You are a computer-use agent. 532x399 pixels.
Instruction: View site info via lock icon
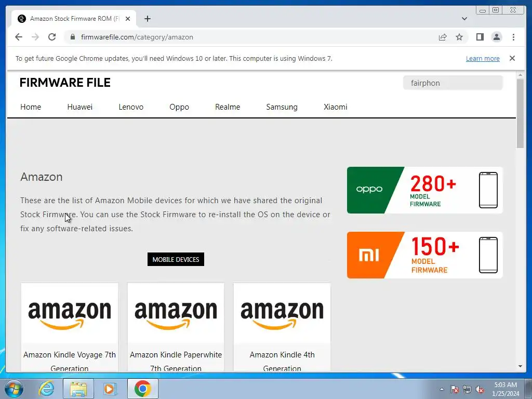point(73,37)
